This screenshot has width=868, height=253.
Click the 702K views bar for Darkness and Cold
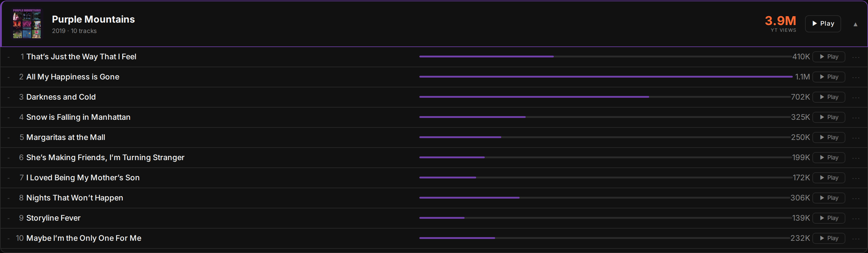pyautogui.click(x=605, y=97)
